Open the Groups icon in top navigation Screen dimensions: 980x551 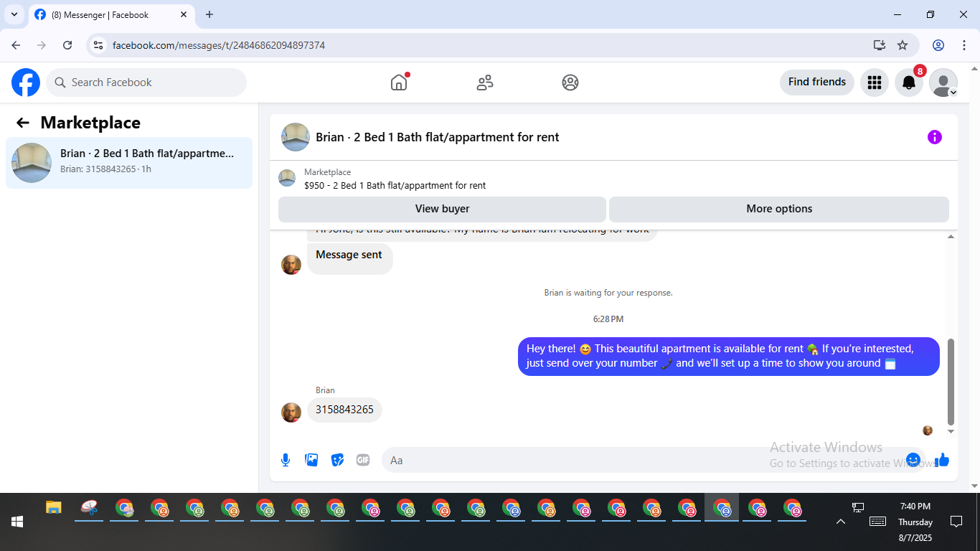(x=570, y=83)
